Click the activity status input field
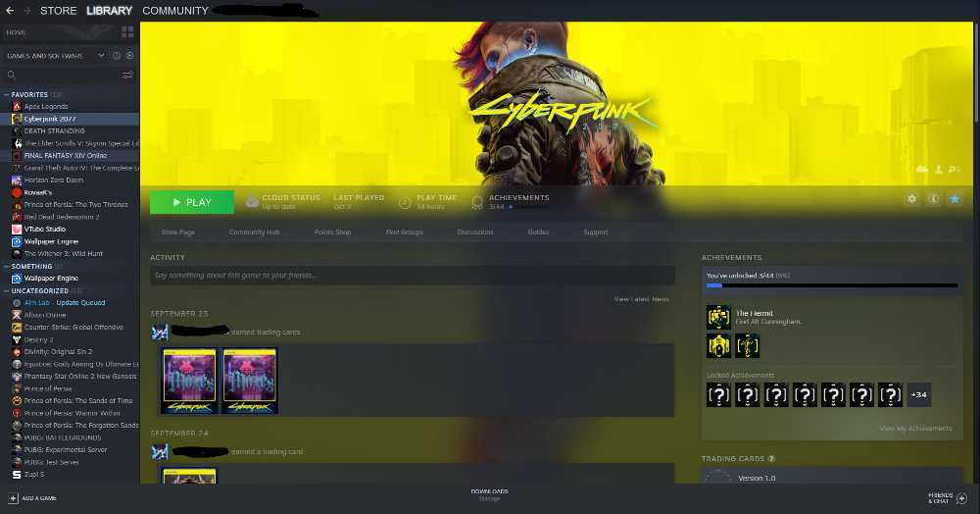This screenshot has height=514, width=980. point(412,276)
